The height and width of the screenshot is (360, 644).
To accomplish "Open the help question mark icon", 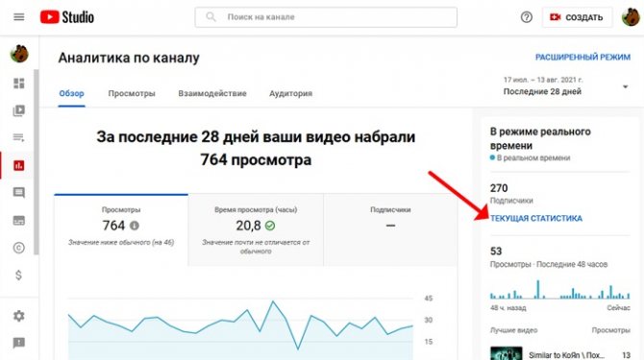I will pos(526,17).
